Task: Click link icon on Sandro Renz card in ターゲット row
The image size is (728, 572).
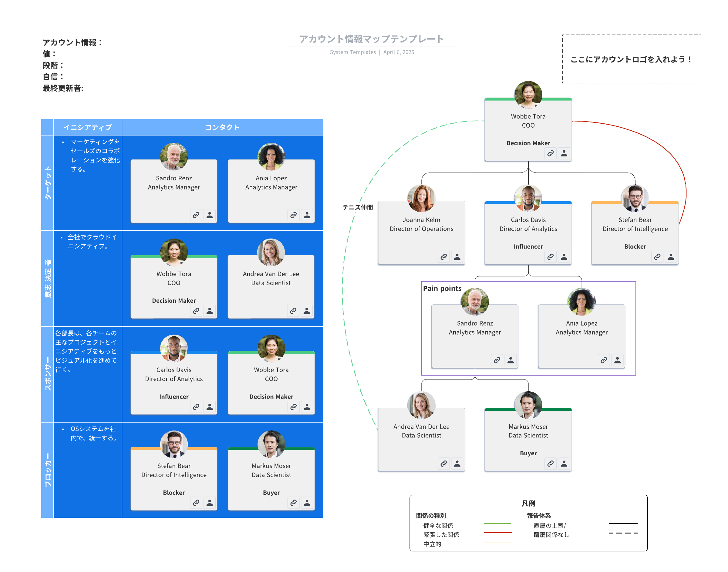Action: click(x=196, y=215)
